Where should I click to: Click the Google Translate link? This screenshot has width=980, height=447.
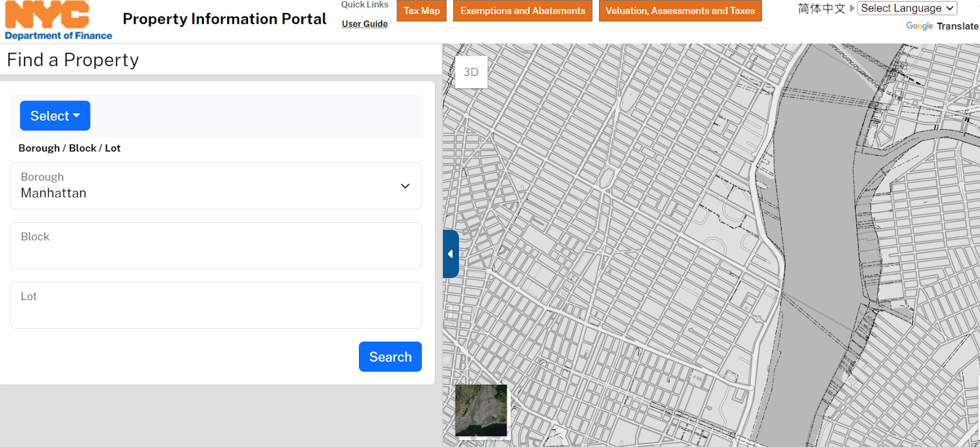tap(942, 26)
